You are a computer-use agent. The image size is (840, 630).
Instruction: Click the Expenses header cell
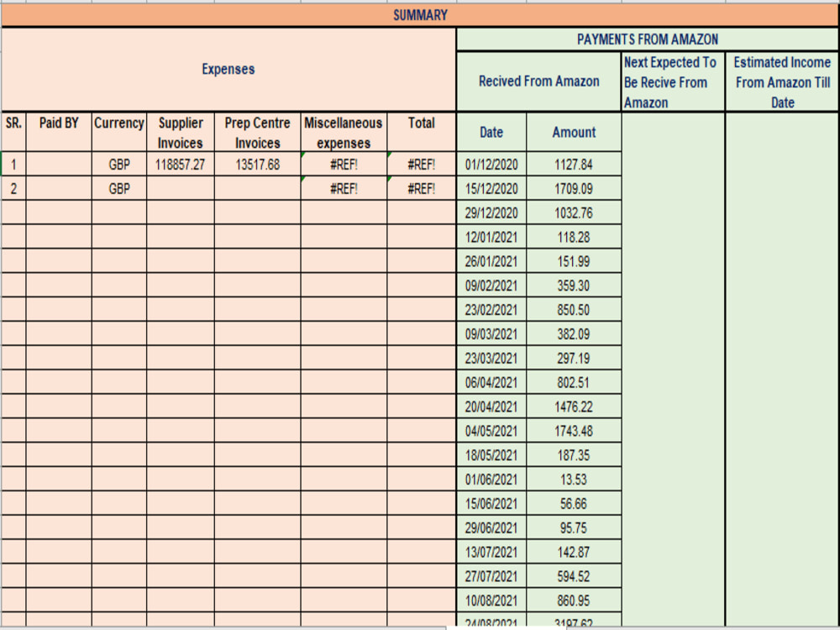coord(228,69)
